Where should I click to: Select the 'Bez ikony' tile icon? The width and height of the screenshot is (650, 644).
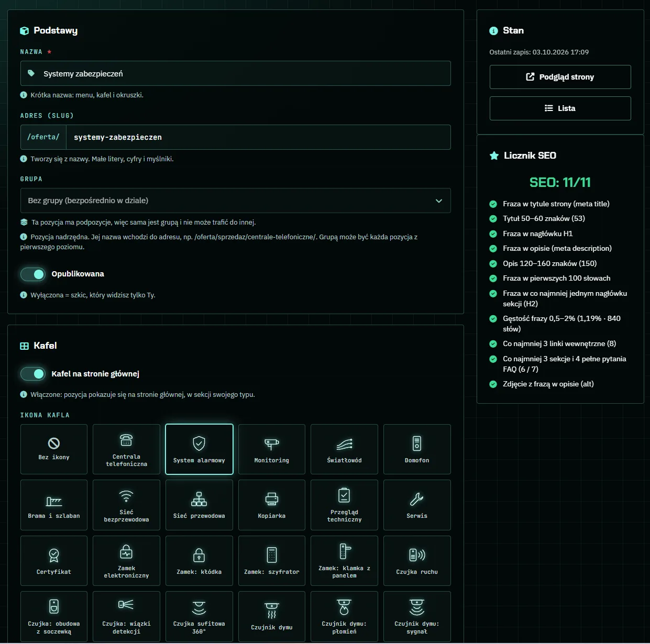click(54, 449)
